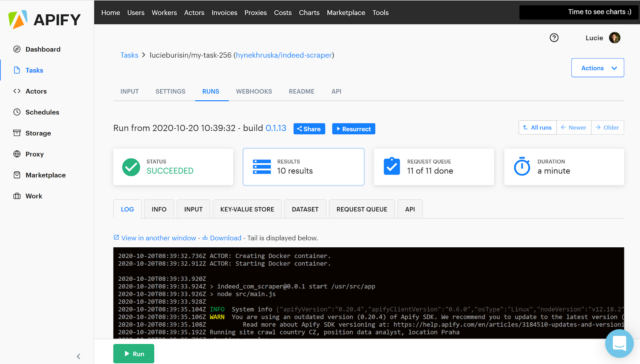Click the duration stopwatch icon
640x364 pixels.
point(522,166)
